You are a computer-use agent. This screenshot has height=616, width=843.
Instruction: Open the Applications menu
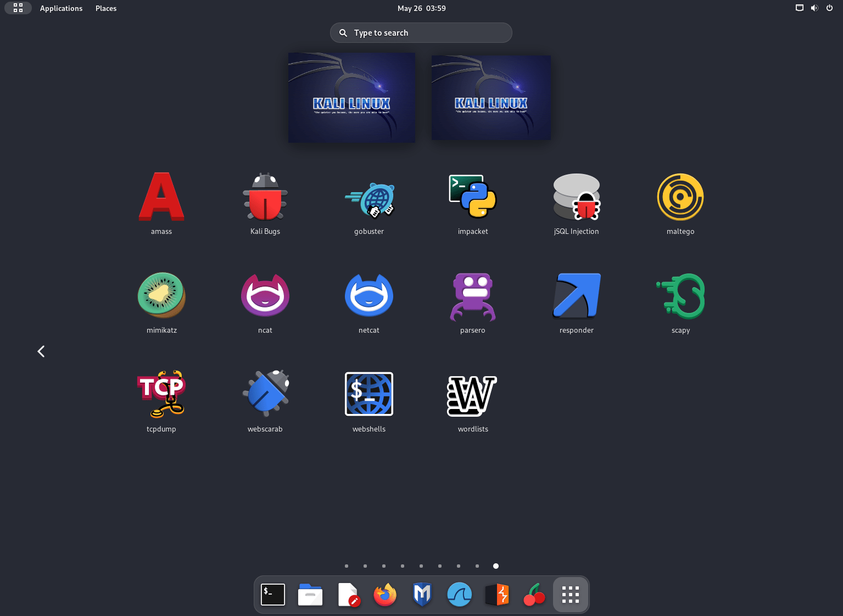click(x=61, y=8)
